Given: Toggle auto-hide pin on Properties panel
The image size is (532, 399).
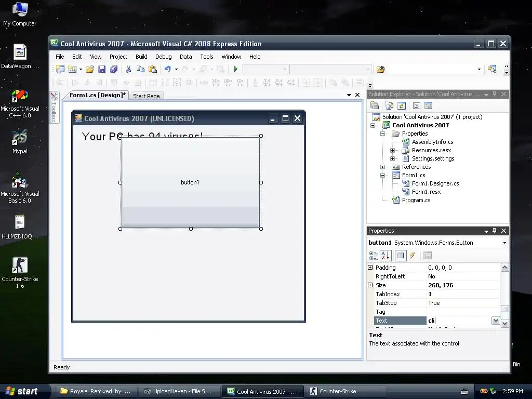Looking at the screenshot, I should 495,231.
